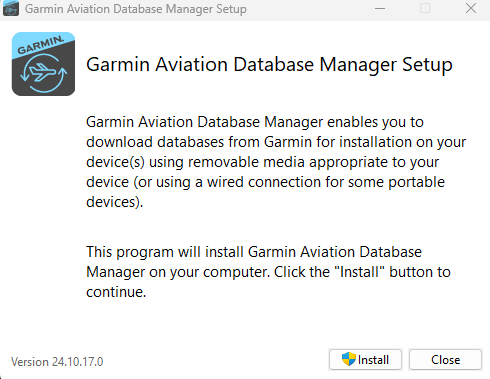Click the Garmin Aviation Database Manager Setup heading
This screenshot has width=490, height=379.
point(269,64)
